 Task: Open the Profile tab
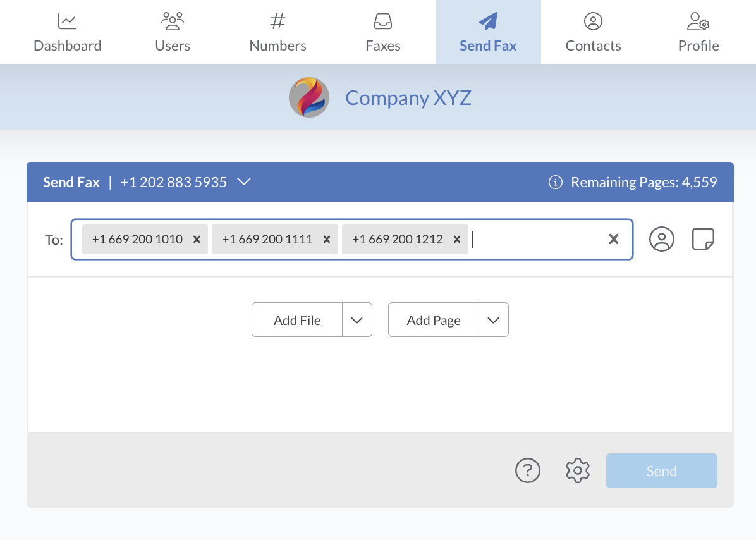[x=698, y=32]
